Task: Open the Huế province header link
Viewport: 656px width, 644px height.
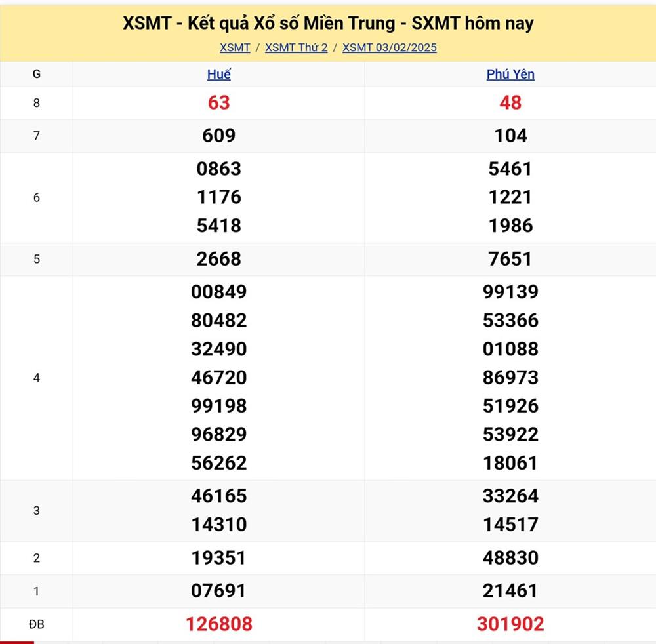Action: 218,74
